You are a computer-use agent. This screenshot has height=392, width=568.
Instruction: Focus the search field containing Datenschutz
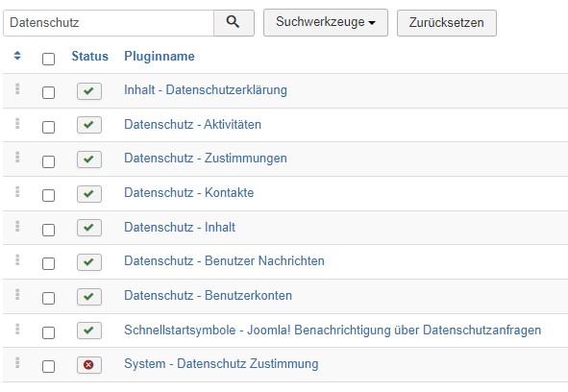(109, 23)
